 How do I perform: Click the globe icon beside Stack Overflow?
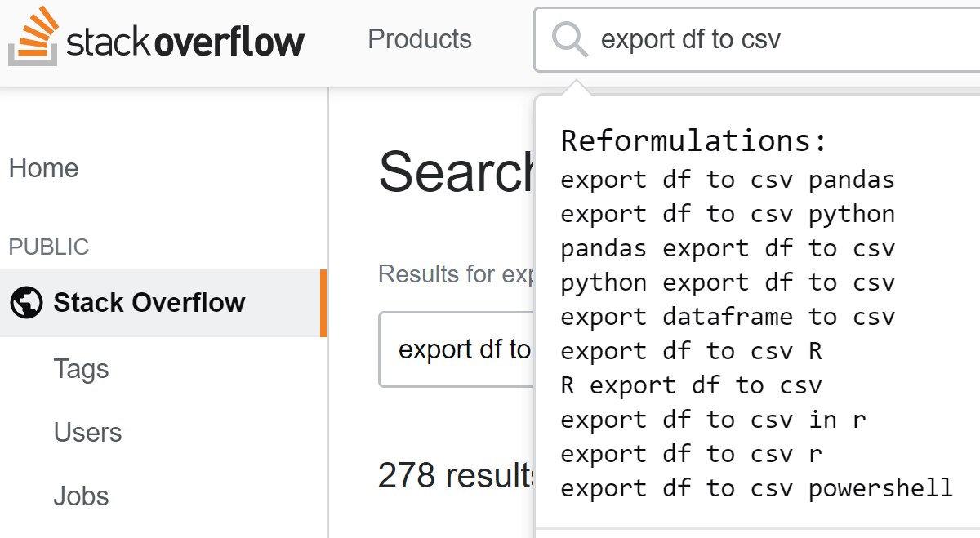tap(26, 303)
